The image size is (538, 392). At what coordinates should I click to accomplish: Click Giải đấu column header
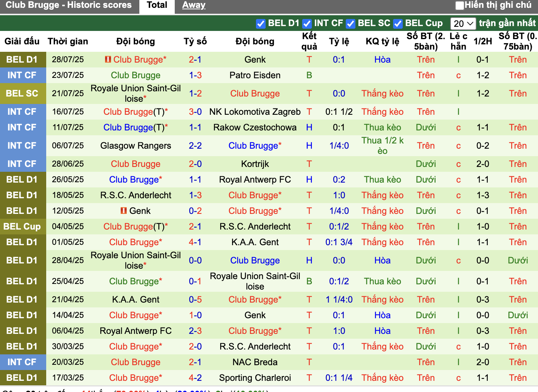[22, 41]
